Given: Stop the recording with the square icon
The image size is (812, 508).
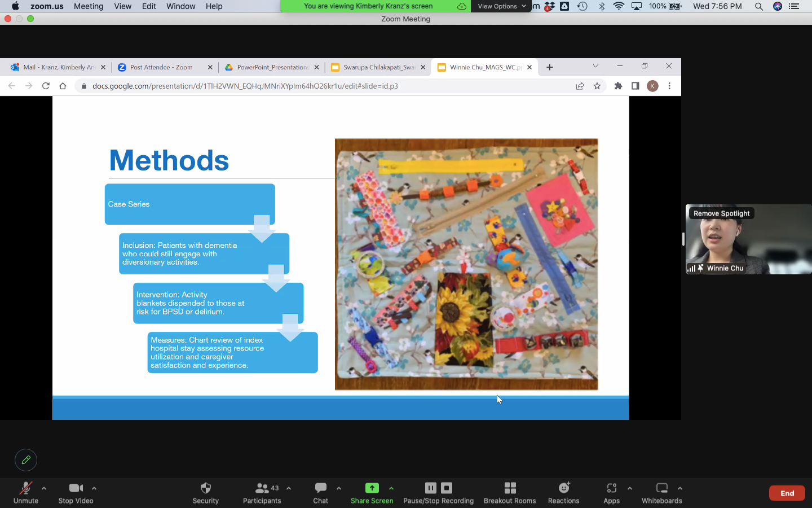Looking at the screenshot, I should click(x=447, y=488).
